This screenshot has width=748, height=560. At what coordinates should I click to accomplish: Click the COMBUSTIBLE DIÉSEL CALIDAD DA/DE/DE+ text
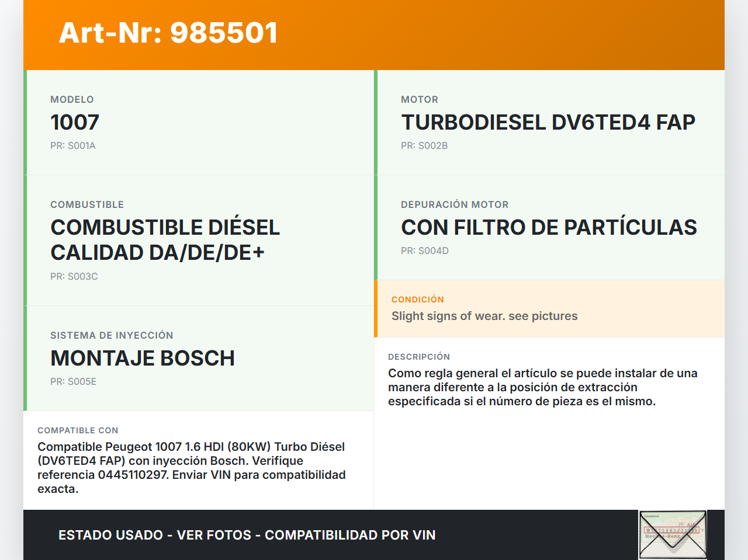pyautogui.click(x=165, y=240)
